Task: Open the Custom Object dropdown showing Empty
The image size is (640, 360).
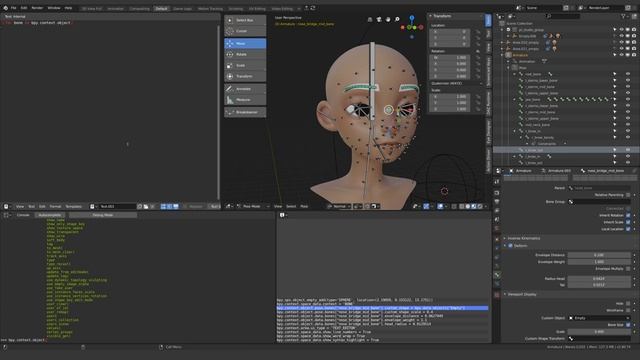Action: [599, 318]
